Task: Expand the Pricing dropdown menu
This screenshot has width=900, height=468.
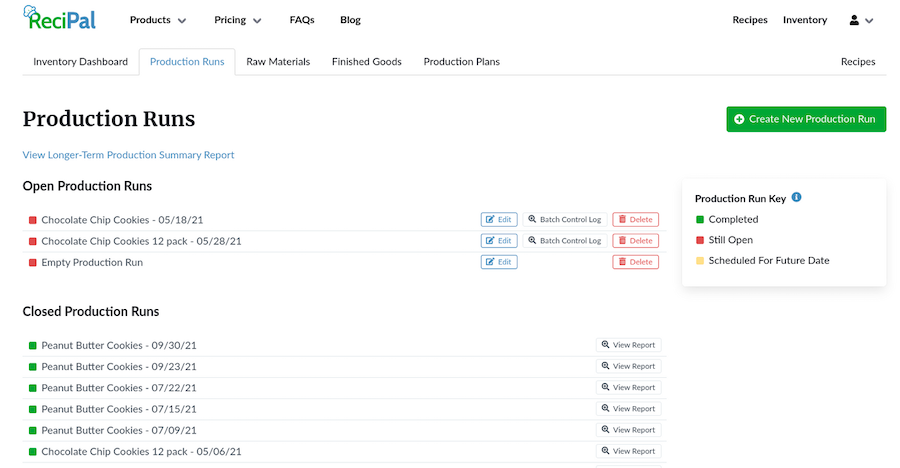Action: coord(238,20)
